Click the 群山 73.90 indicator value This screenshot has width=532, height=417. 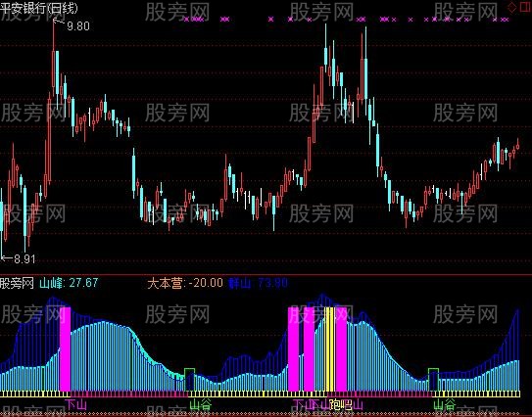(259, 283)
